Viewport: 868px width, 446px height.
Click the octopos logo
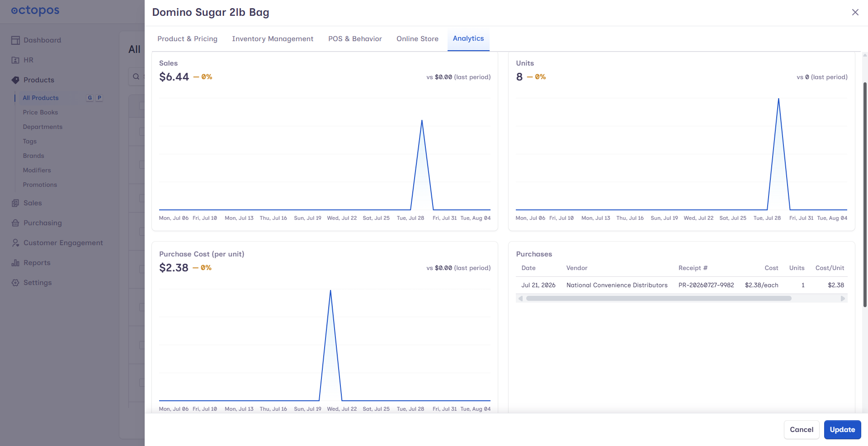(x=35, y=10)
